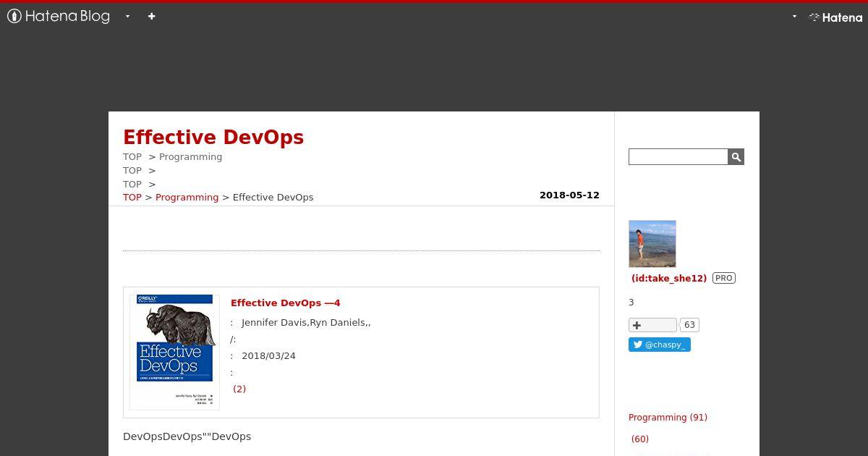The image size is (868, 456).
Task: Expand the Hatena Blog dropdown arrow
Action: [x=127, y=16]
